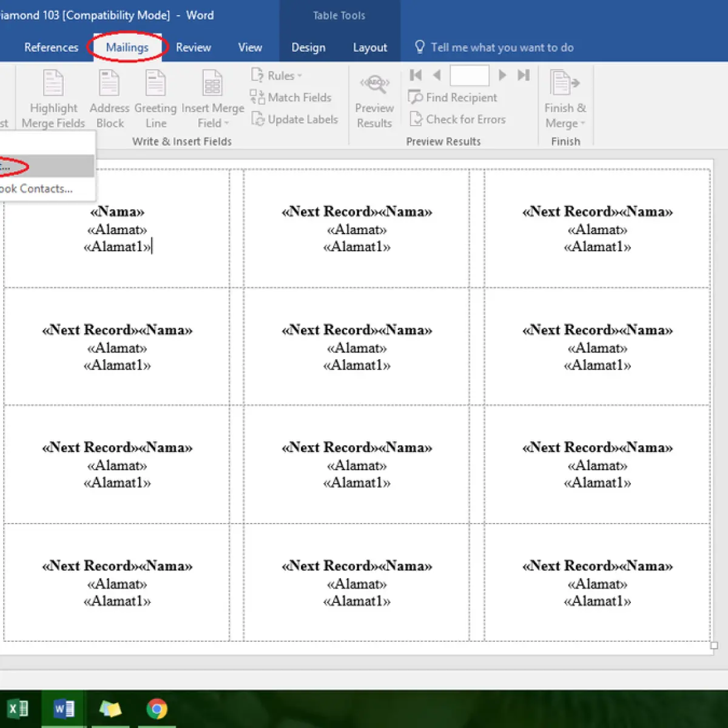Open the Review tab
The width and height of the screenshot is (728, 728).
194,47
